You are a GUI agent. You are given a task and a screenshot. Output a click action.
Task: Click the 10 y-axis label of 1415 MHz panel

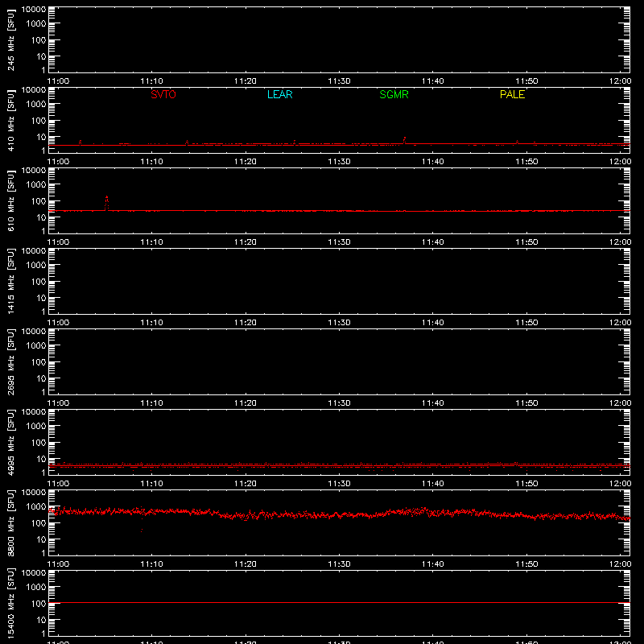point(41,298)
